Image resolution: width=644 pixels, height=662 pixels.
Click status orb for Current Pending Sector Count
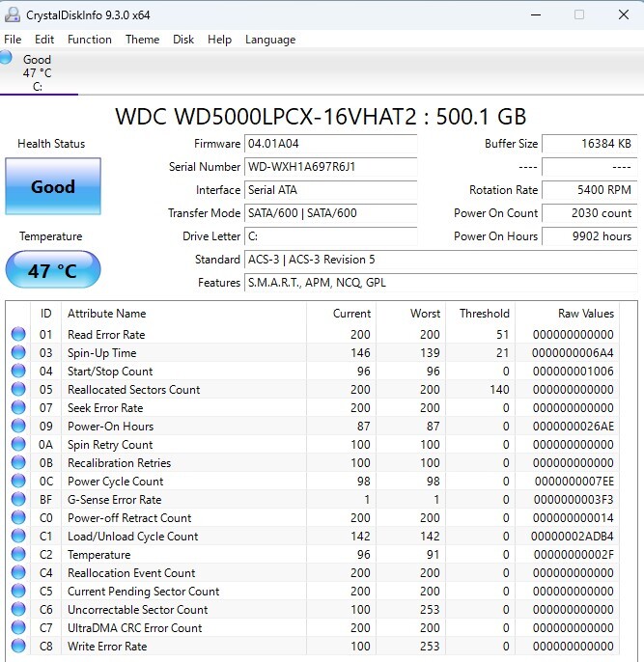pos(18,591)
